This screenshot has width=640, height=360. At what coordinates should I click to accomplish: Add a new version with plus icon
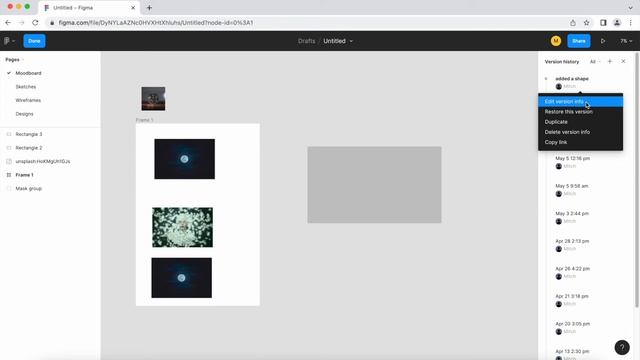[610, 61]
